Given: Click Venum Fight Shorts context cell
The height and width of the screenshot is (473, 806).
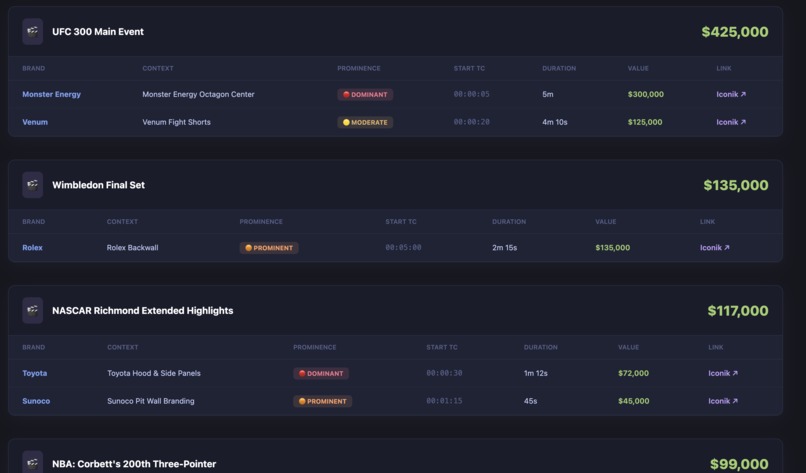Looking at the screenshot, I should pyautogui.click(x=176, y=122).
